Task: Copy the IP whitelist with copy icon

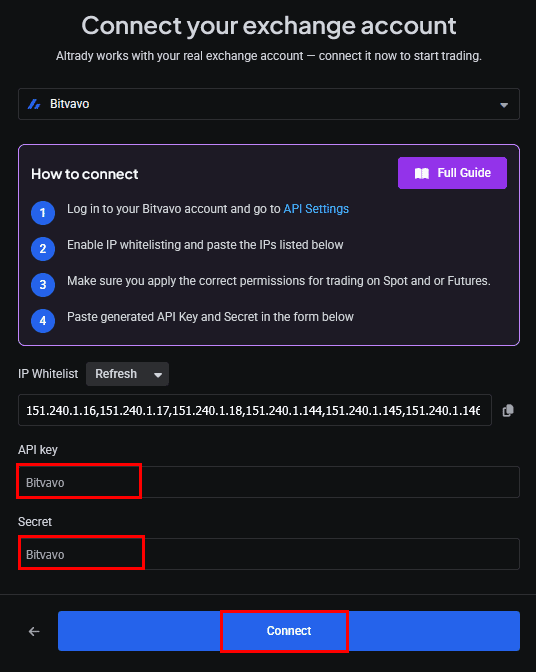Action: point(508,410)
